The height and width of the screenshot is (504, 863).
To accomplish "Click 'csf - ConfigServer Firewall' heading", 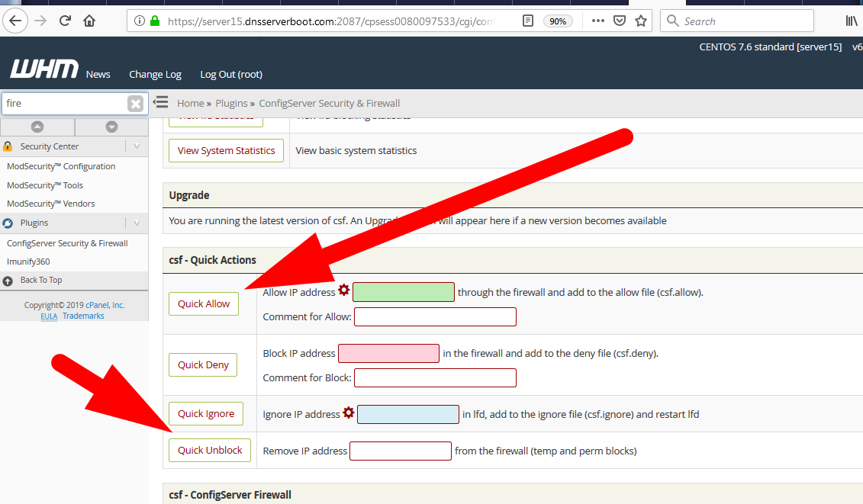I will [x=230, y=495].
